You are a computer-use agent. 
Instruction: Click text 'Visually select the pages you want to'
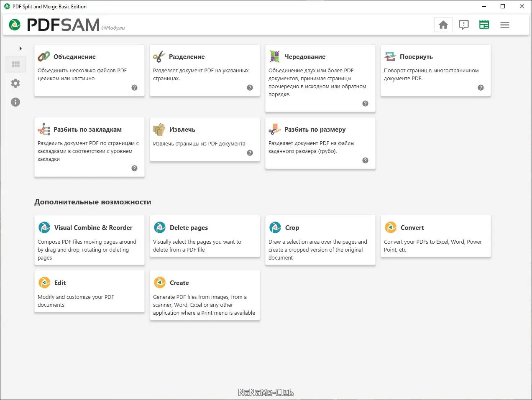[197, 242]
